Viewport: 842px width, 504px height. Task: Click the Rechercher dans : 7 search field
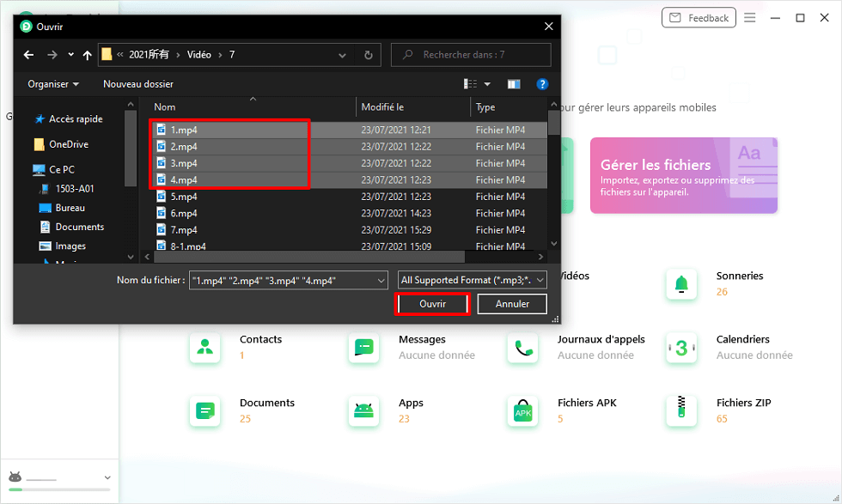point(471,55)
